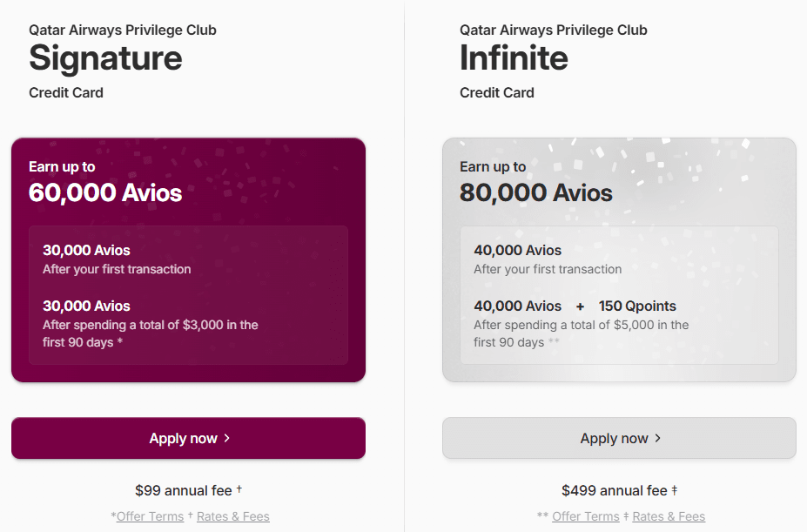Screen dimensions: 807x532
Task: Click the $499 annual fee text
Action: pyautogui.click(x=615, y=490)
